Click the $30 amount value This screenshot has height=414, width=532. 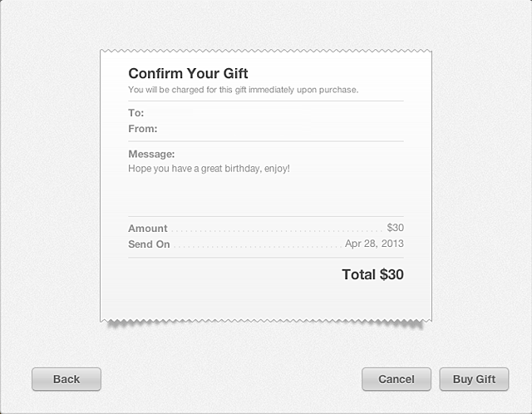coord(395,228)
